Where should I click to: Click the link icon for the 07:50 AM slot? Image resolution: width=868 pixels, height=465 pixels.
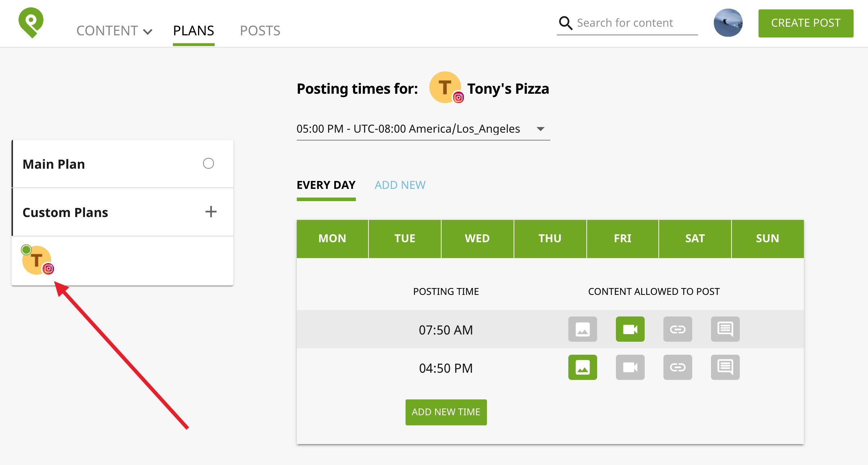[x=678, y=329]
